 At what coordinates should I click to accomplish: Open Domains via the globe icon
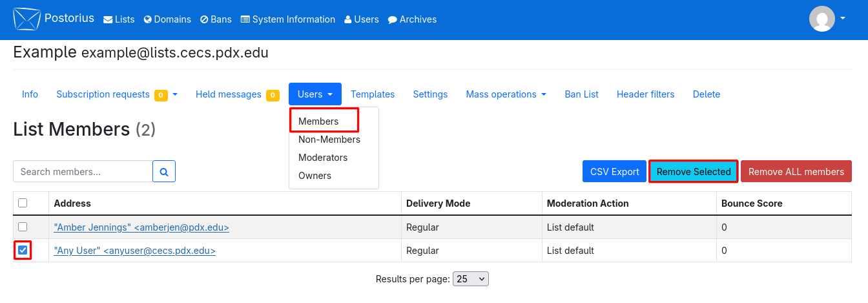click(147, 19)
